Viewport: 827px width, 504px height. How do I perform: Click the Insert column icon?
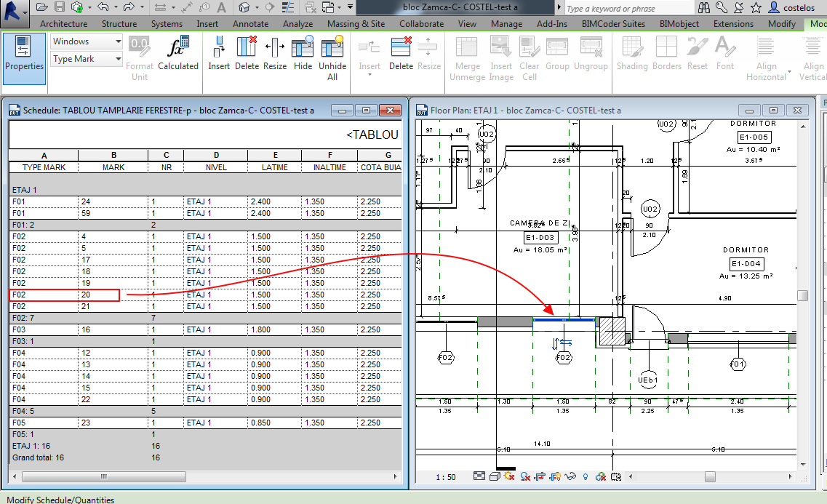(219, 52)
